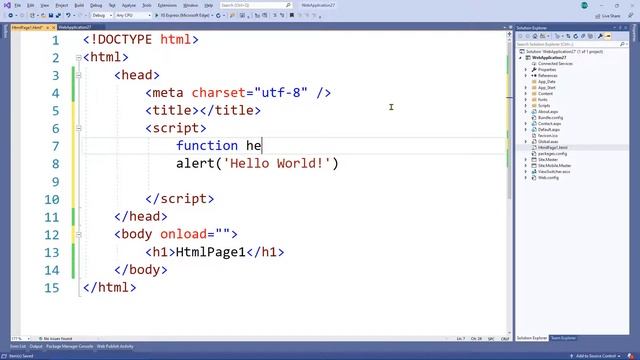Select Web.config file
The image size is (640, 360).
548,178
